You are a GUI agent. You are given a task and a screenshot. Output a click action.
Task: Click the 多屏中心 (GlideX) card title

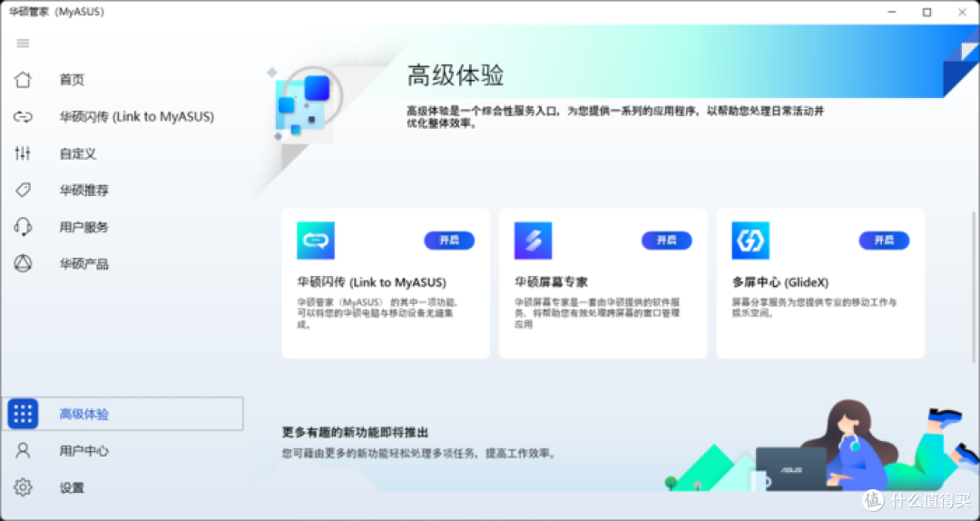(x=780, y=282)
